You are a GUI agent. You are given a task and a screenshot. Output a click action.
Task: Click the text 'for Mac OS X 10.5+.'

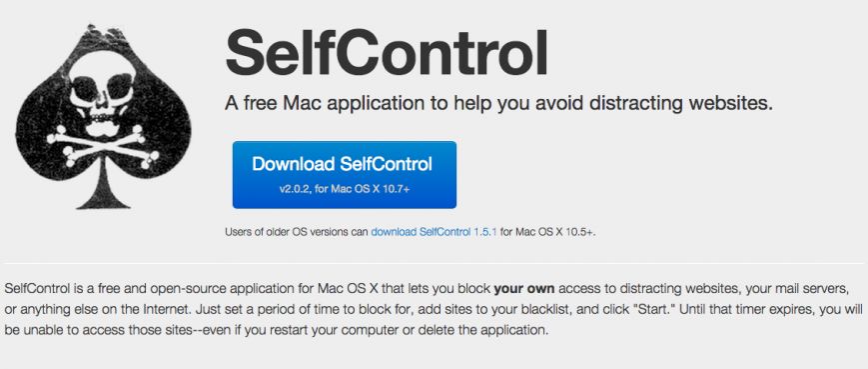[x=548, y=232]
